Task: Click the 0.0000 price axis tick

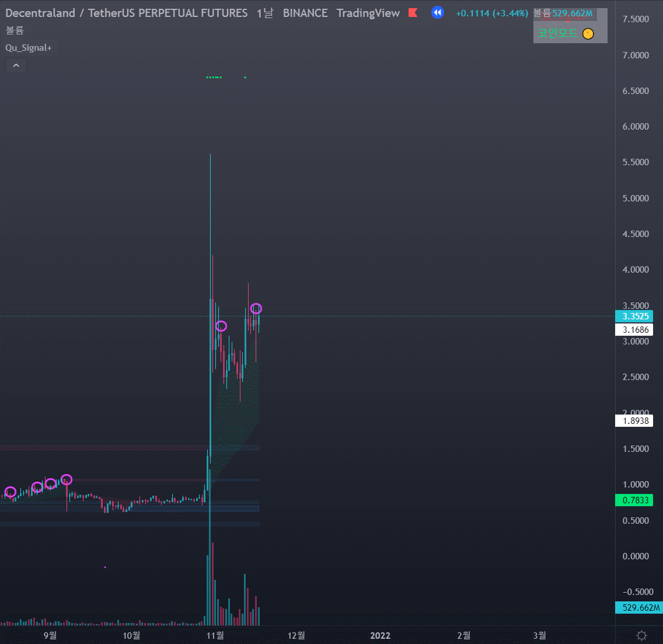Action: pos(636,556)
